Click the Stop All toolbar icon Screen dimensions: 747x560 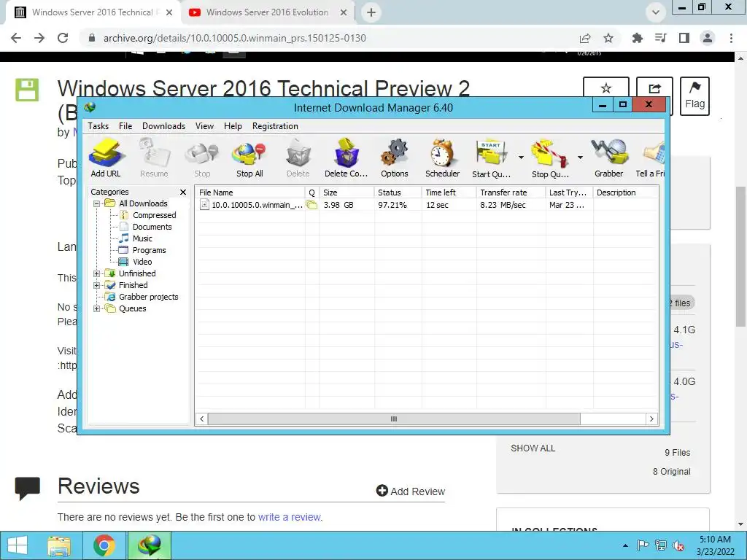pyautogui.click(x=249, y=158)
